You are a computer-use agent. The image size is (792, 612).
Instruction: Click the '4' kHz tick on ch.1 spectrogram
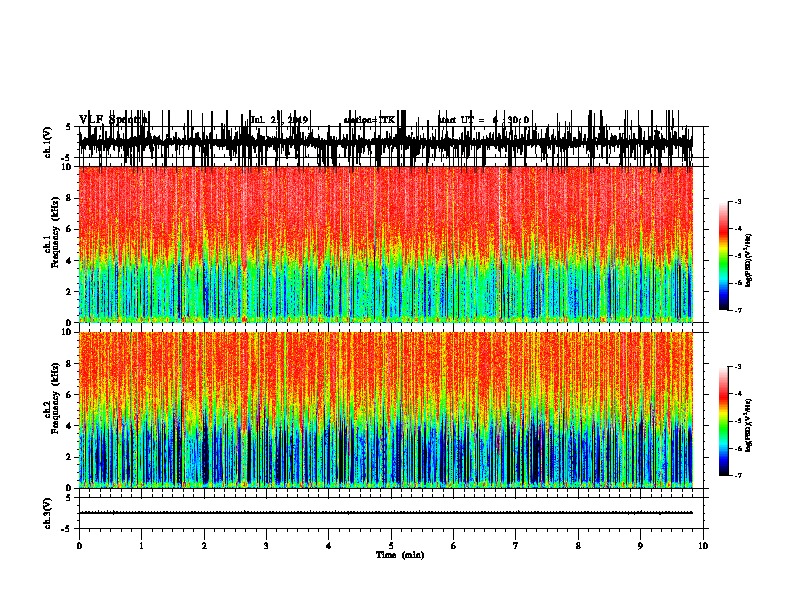pos(70,261)
